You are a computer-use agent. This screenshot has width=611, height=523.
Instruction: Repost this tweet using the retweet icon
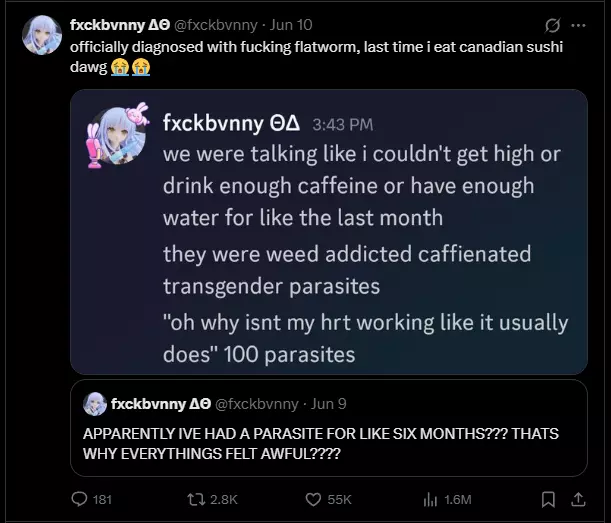(x=196, y=498)
